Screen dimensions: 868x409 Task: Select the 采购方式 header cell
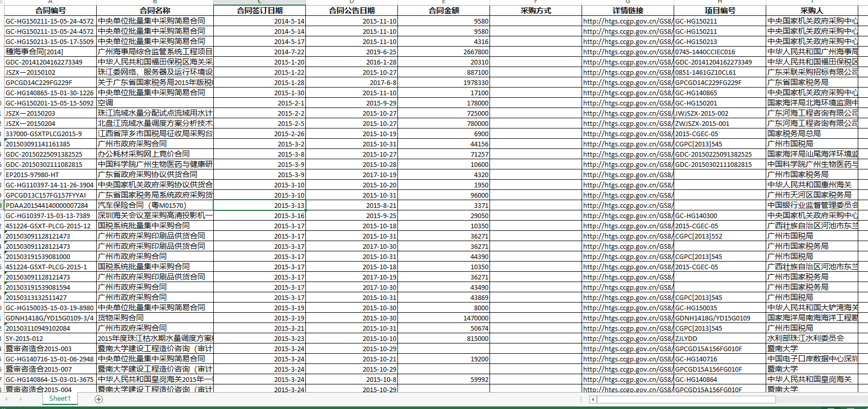pyautogui.click(x=536, y=11)
